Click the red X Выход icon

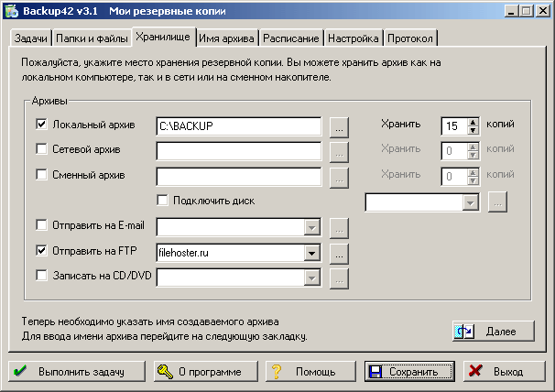[x=473, y=372]
